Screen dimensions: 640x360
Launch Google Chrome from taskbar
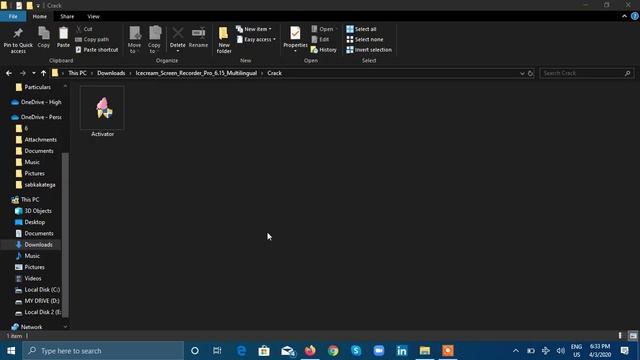(333, 351)
